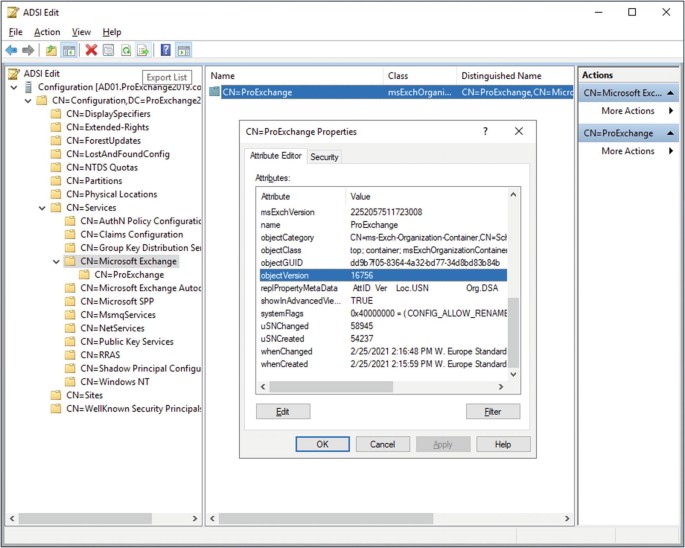The width and height of the screenshot is (685, 548).
Task: Select the CN=ProExchange tree item
Action: tap(129, 275)
